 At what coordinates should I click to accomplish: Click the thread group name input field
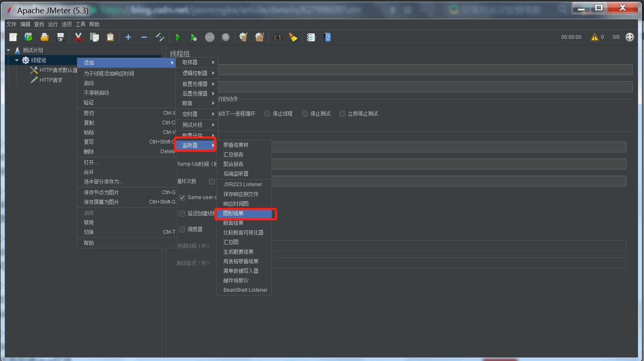(425, 70)
